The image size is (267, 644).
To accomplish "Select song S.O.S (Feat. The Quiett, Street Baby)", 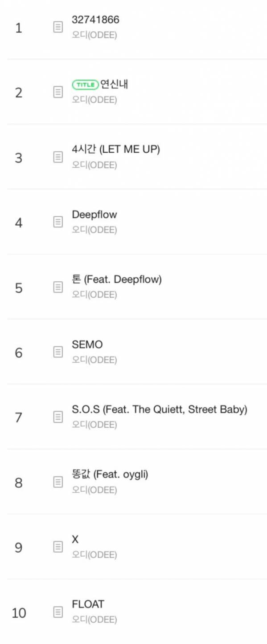I will tap(160, 409).
